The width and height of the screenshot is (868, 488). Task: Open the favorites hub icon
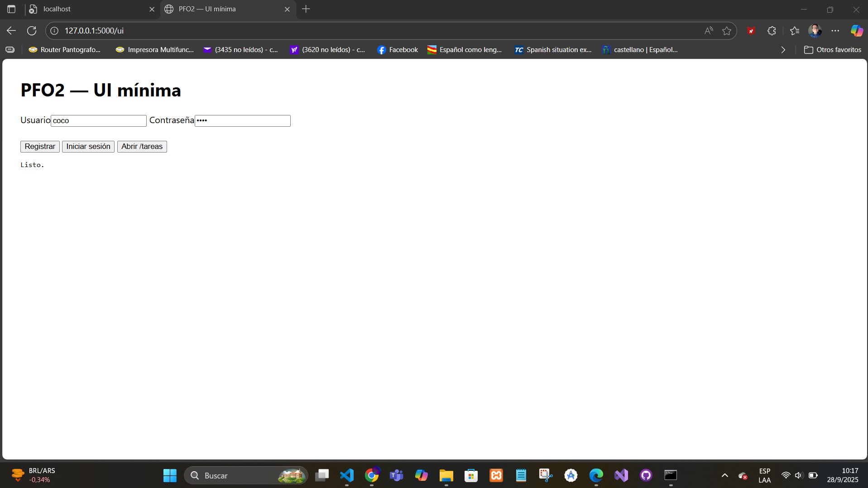click(795, 31)
